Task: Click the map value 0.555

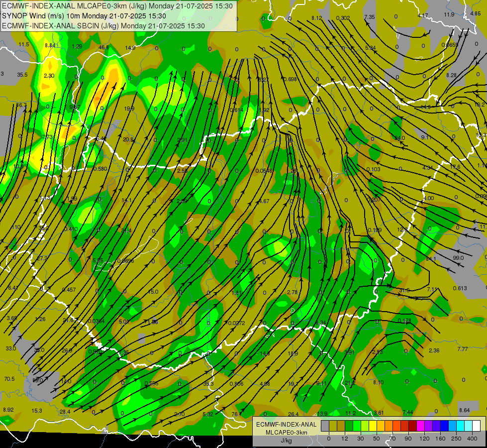Action: click(152, 383)
